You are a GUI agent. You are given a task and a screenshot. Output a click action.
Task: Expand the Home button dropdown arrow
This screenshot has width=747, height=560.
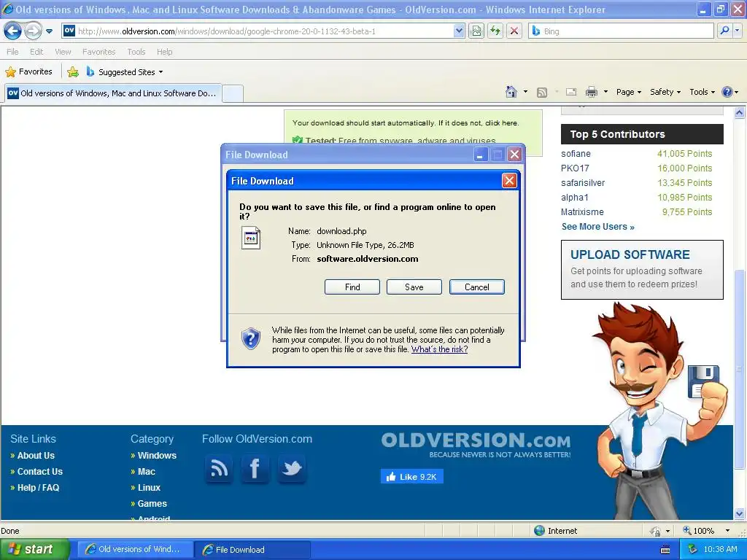[525, 92]
